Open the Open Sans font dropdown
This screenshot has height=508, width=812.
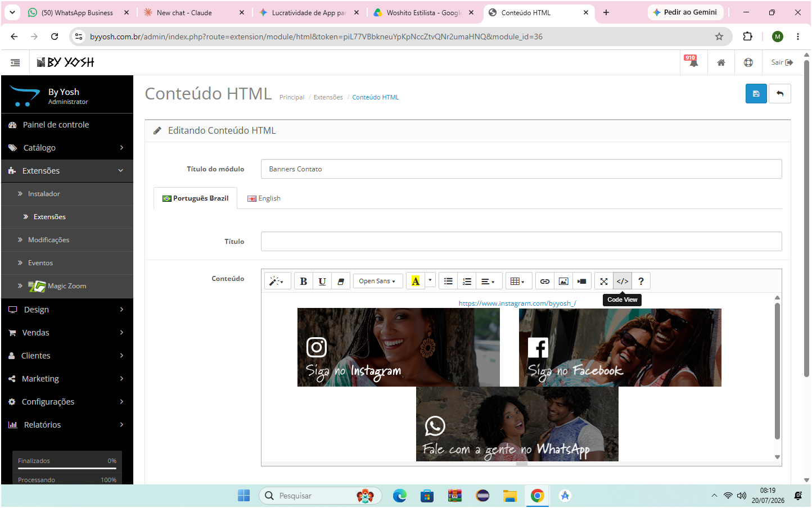pos(378,282)
